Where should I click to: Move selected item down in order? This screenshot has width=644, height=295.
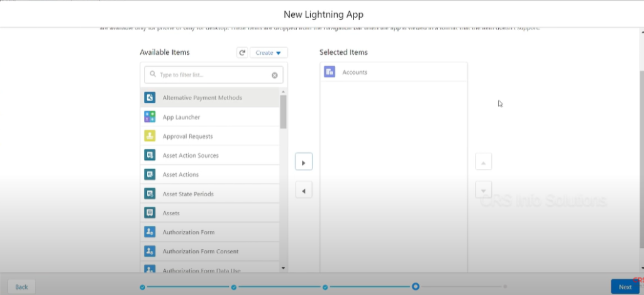pyautogui.click(x=484, y=190)
